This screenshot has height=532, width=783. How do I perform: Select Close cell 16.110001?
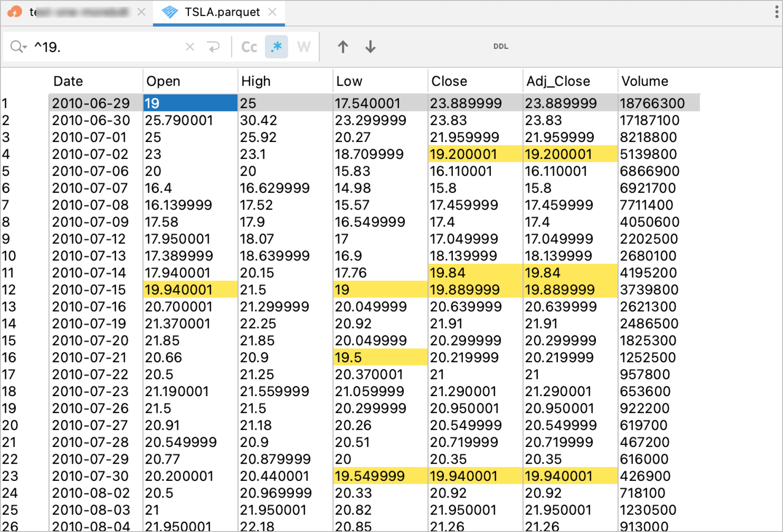pyautogui.click(x=475, y=171)
